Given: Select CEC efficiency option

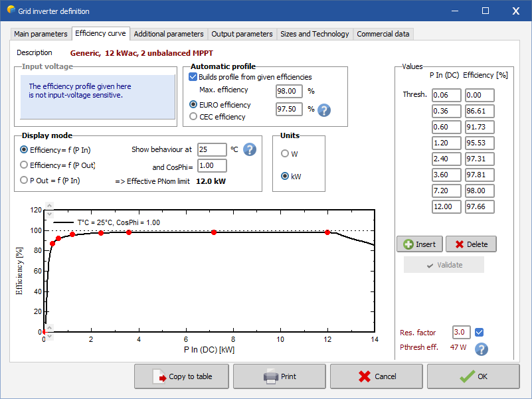Looking at the screenshot, I should (x=193, y=116).
